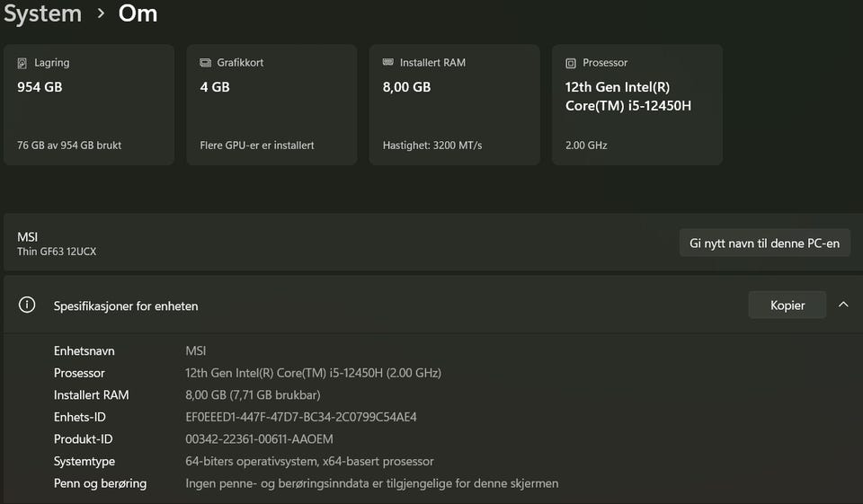Click the Om breadcrumb title

(138, 13)
